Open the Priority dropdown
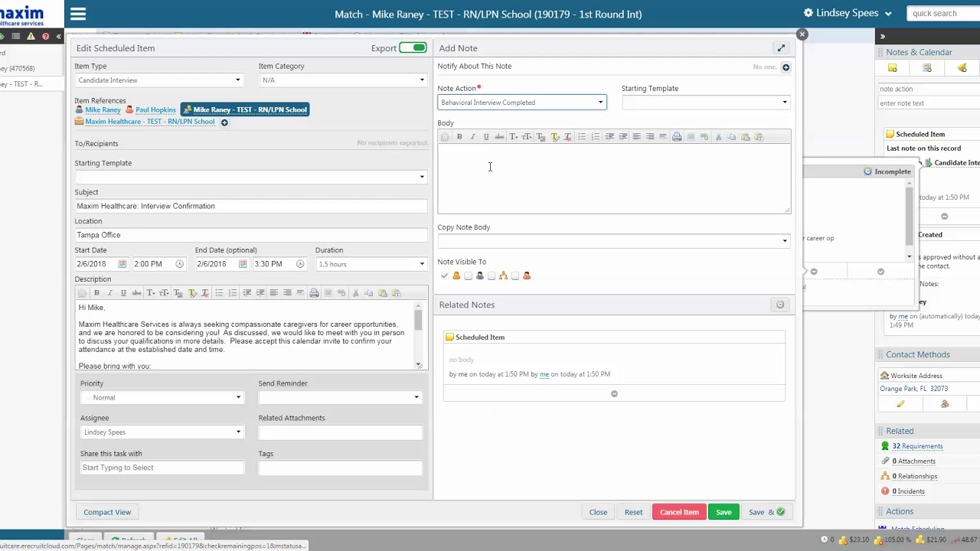 (162, 398)
